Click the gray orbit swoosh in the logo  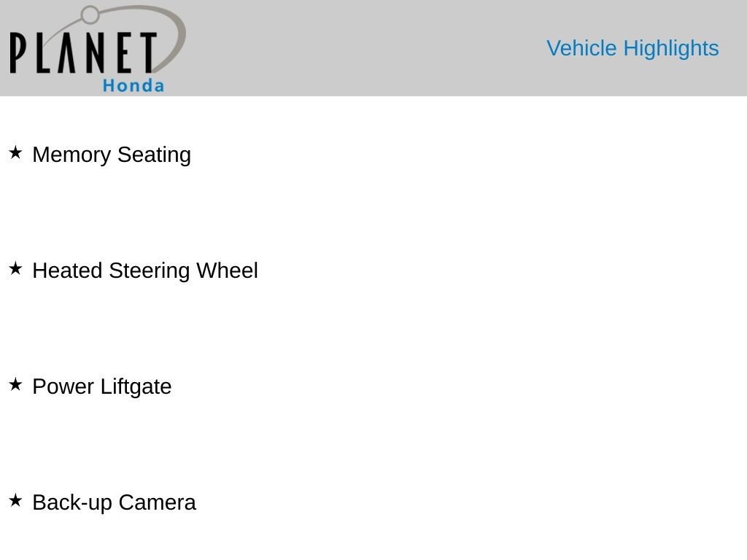pos(169,38)
